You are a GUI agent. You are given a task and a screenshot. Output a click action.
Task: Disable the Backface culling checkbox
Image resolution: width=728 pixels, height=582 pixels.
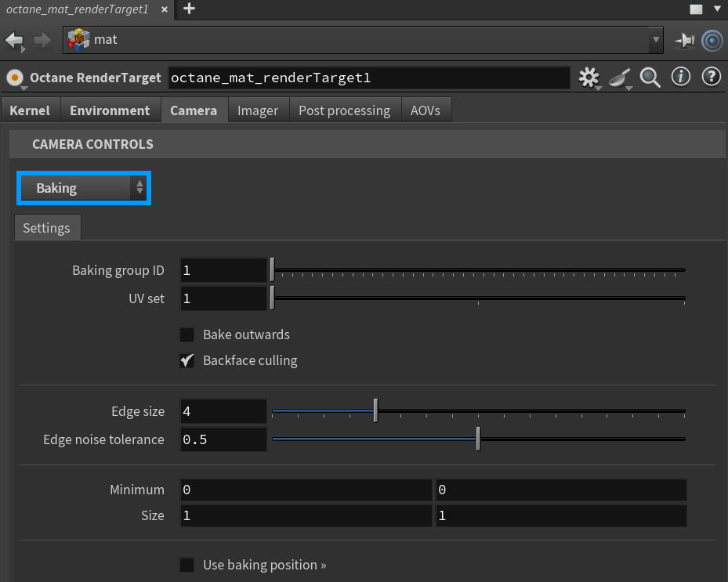point(187,361)
